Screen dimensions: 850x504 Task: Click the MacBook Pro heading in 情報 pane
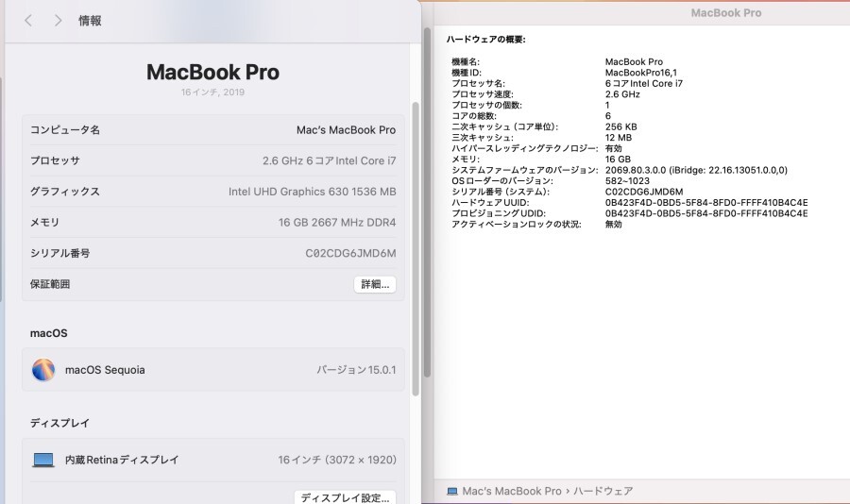pos(213,72)
